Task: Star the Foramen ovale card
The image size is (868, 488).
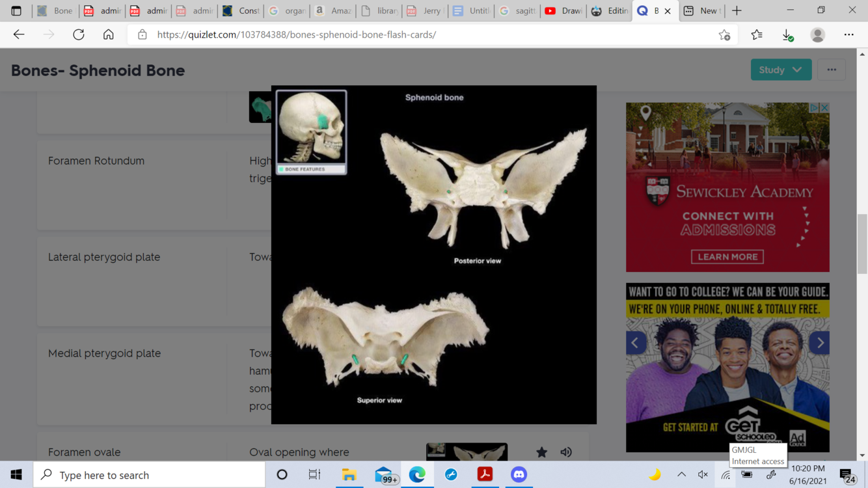Action: pyautogui.click(x=541, y=452)
